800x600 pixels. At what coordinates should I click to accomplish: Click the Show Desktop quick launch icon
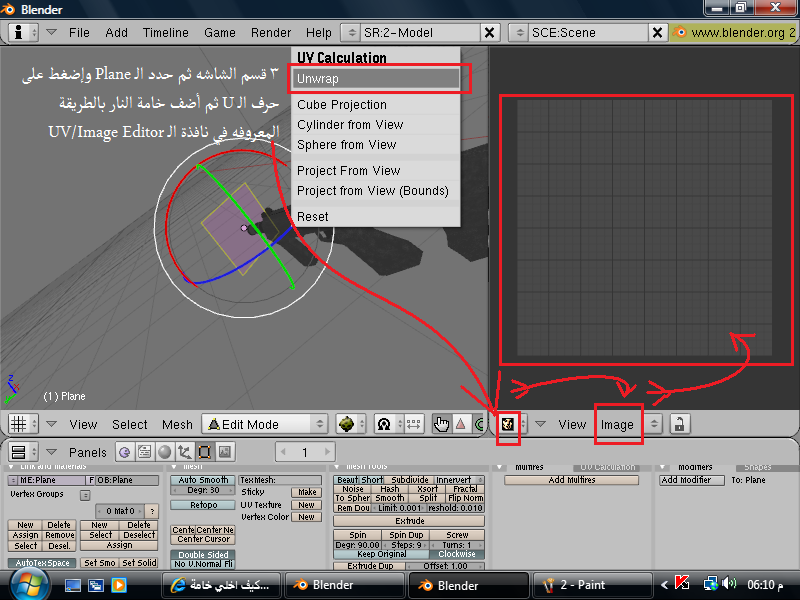[x=73, y=585]
